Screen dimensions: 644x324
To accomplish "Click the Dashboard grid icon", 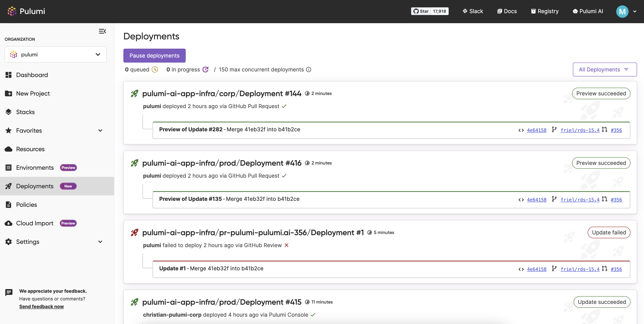I will coord(8,75).
